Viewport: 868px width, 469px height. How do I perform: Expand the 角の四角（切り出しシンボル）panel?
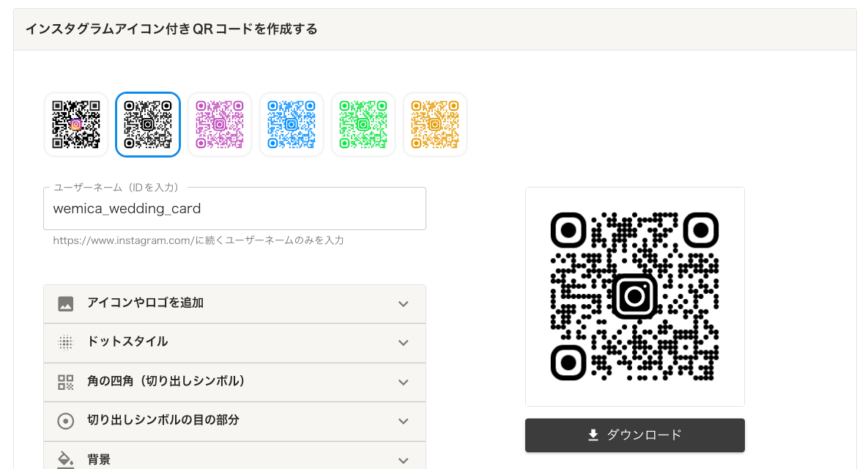coord(234,382)
